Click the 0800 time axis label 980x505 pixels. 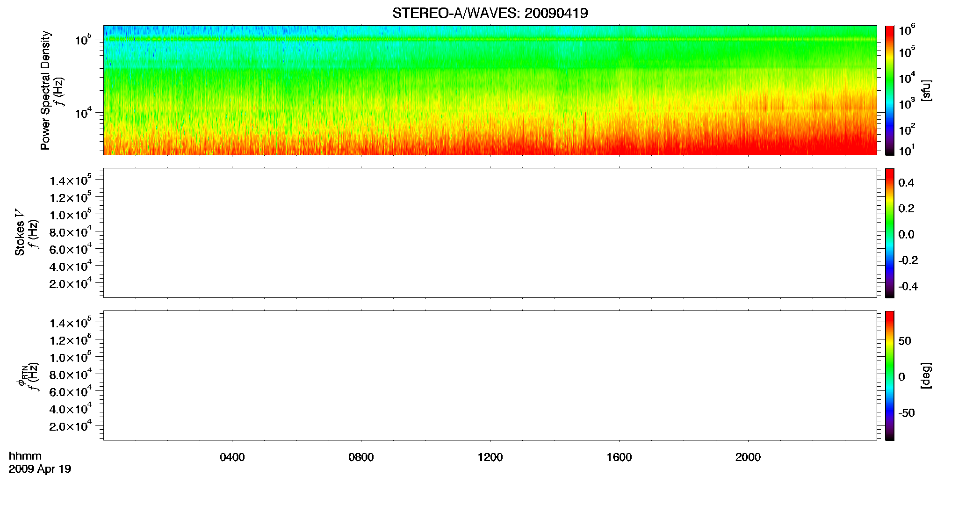click(x=361, y=457)
